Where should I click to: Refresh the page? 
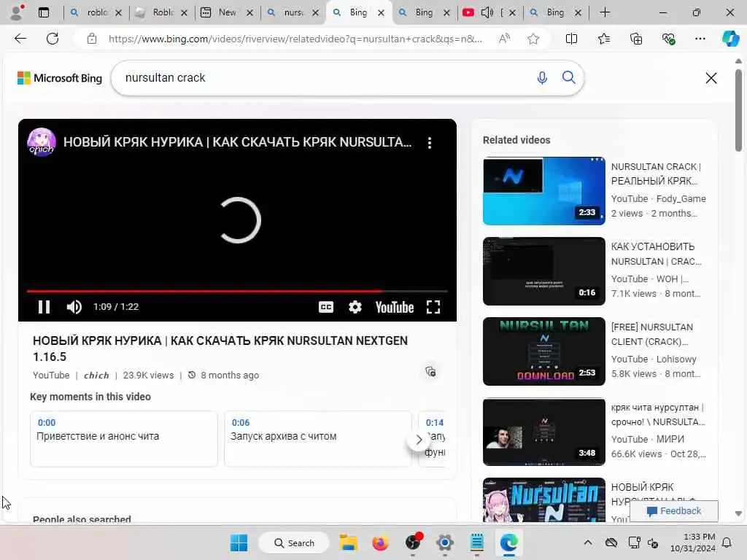(x=53, y=39)
